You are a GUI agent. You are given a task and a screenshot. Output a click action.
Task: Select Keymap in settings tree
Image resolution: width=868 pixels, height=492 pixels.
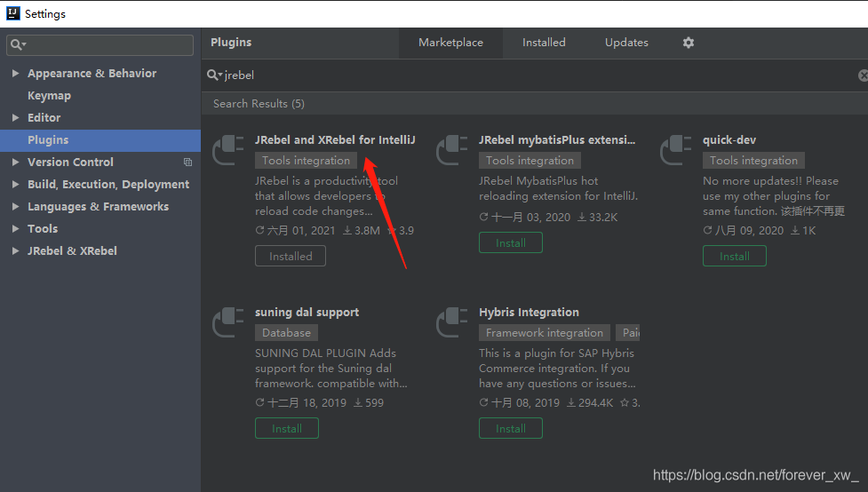(49, 96)
